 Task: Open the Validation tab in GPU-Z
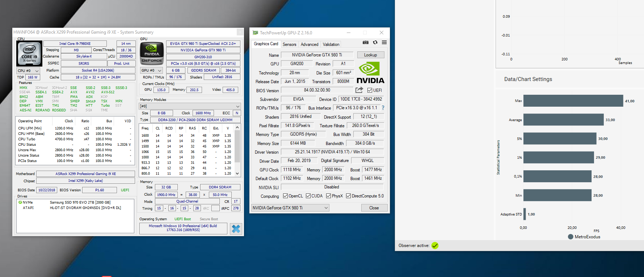(331, 44)
